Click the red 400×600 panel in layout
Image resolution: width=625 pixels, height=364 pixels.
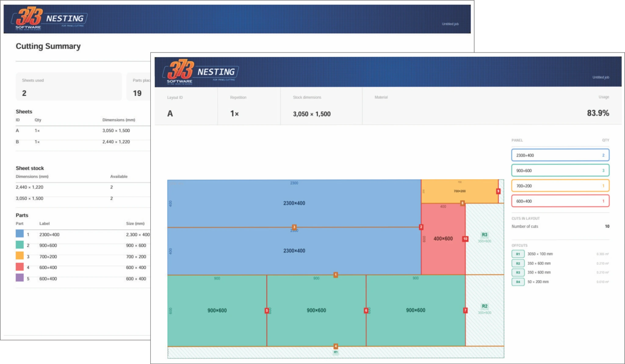pyautogui.click(x=443, y=239)
